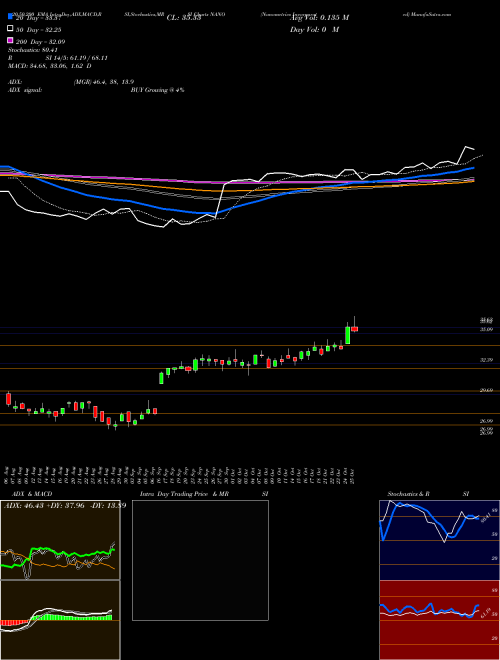Click the white 50 Day EMA legend swatch
This screenshot has width=500, height=660.
pyautogui.click(x=11, y=29)
